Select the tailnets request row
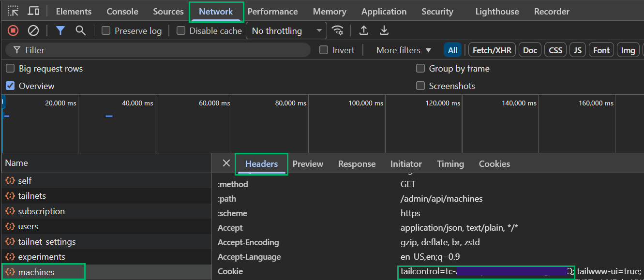Screen dimensions: 644x280 click(x=106, y=196)
